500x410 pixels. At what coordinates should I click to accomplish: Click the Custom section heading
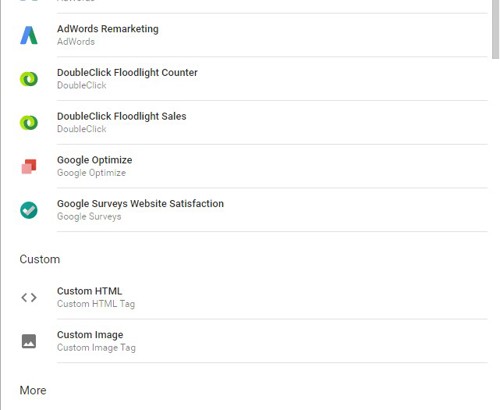point(40,259)
